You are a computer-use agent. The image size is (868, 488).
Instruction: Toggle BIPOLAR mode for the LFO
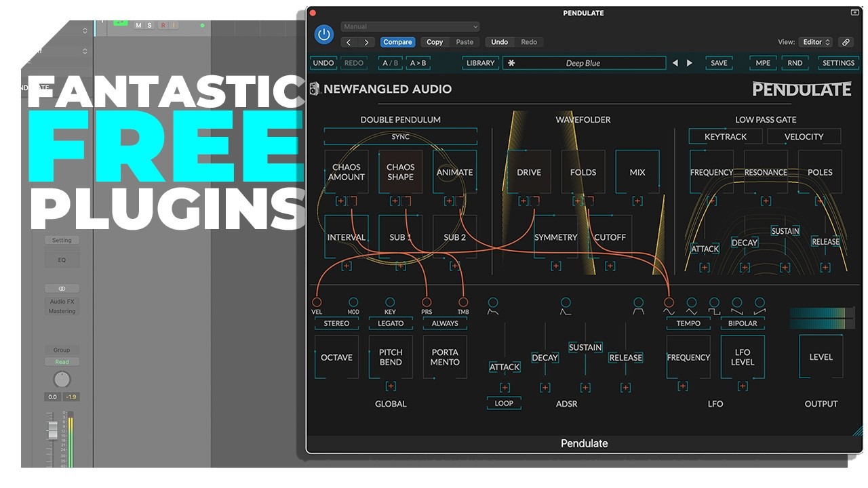(743, 323)
